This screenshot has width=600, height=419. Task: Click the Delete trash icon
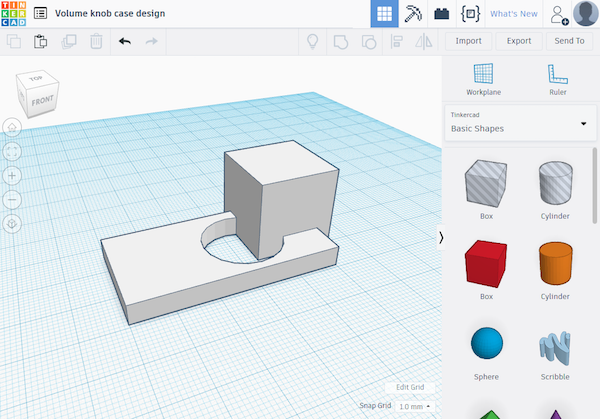[96, 41]
